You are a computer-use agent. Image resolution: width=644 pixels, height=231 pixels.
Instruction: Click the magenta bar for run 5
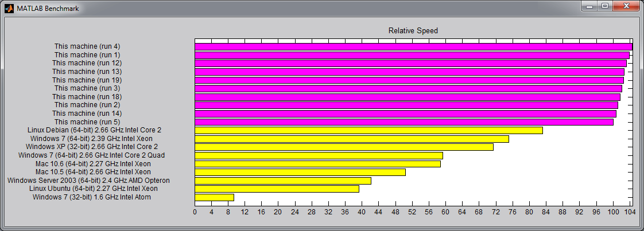click(x=404, y=122)
